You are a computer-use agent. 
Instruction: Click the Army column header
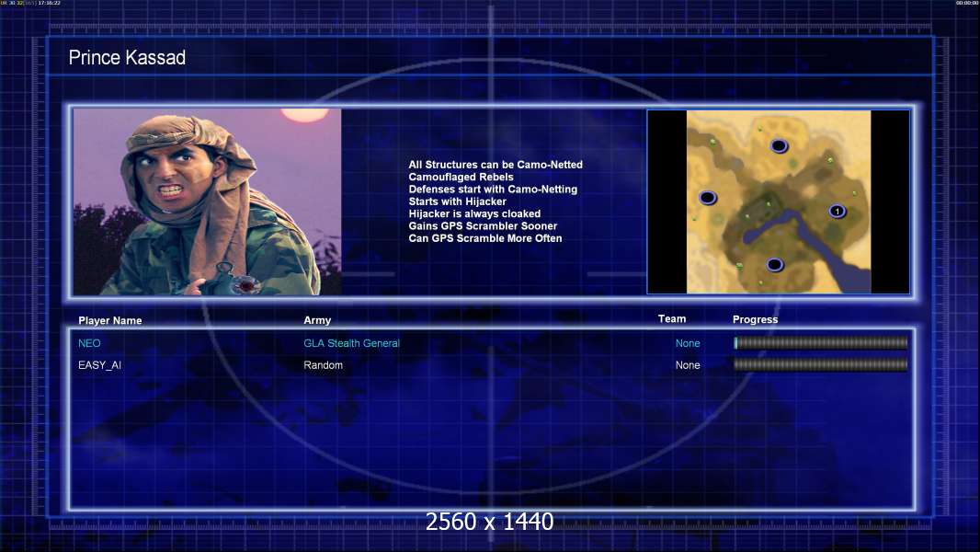(317, 320)
